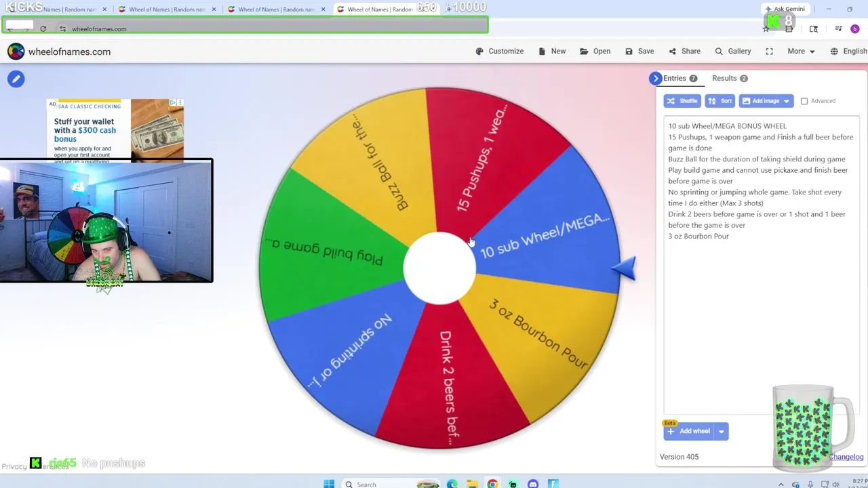Collapse the entries panel with the blue arrow

pyautogui.click(x=655, y=79)
